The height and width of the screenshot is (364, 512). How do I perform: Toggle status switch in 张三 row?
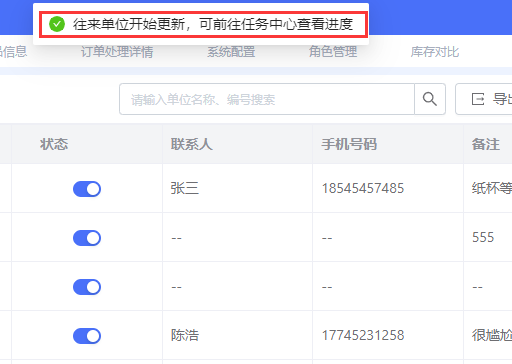(x=87, y=189)
